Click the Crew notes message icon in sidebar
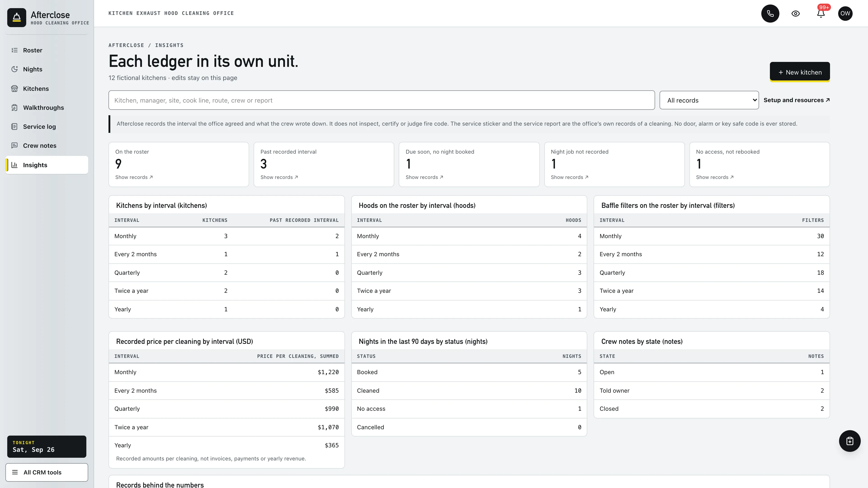Image resolution: width=868 pixels, height=488 pixels. 14,145
